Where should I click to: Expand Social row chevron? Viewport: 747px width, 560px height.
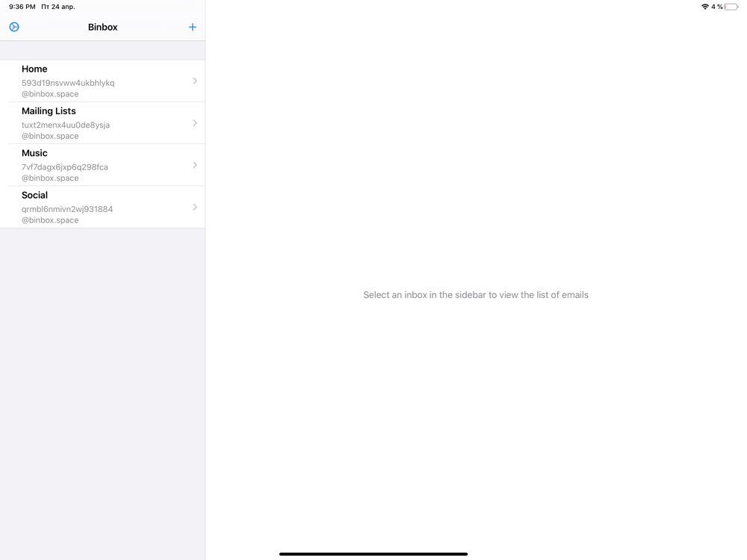click(x=195, y=207)
